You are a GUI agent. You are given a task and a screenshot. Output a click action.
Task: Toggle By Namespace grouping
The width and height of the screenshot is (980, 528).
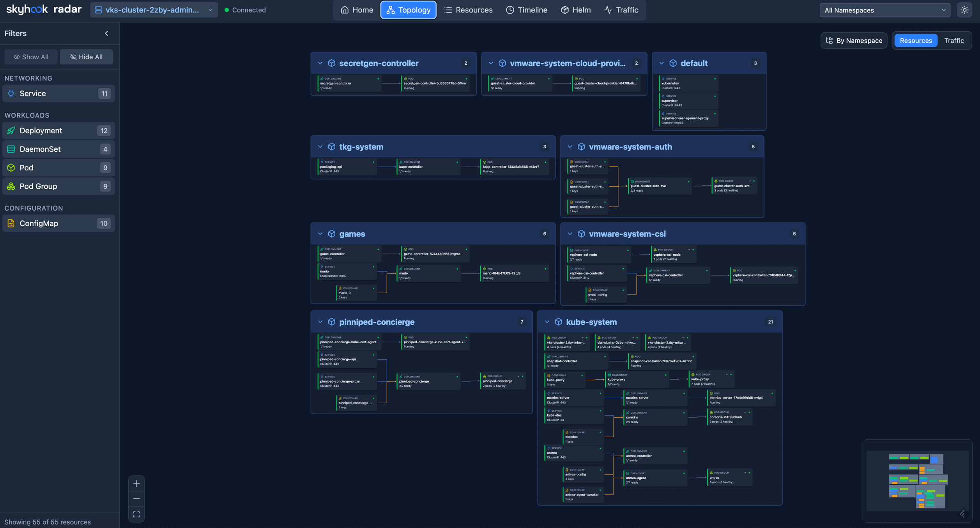(x=854, y=41)
